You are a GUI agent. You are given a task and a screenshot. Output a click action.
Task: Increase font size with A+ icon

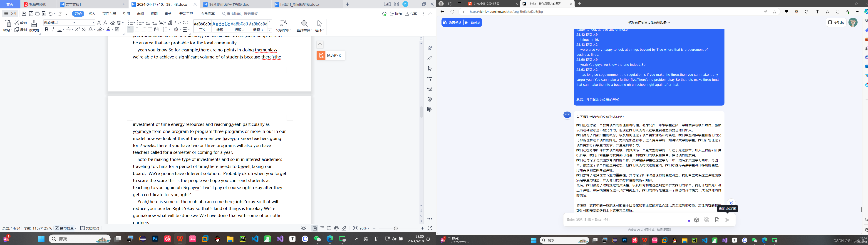pyautogui.click(x=99, y=23)
